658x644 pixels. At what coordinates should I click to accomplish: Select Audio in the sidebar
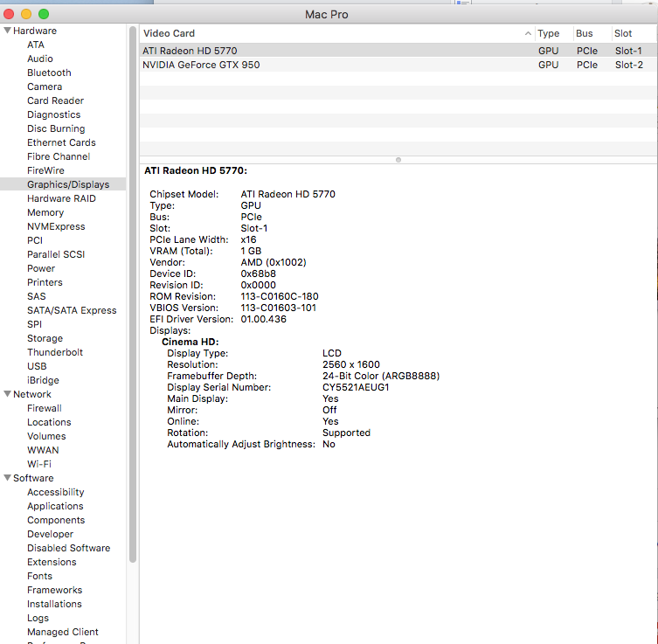click(40, 59)
